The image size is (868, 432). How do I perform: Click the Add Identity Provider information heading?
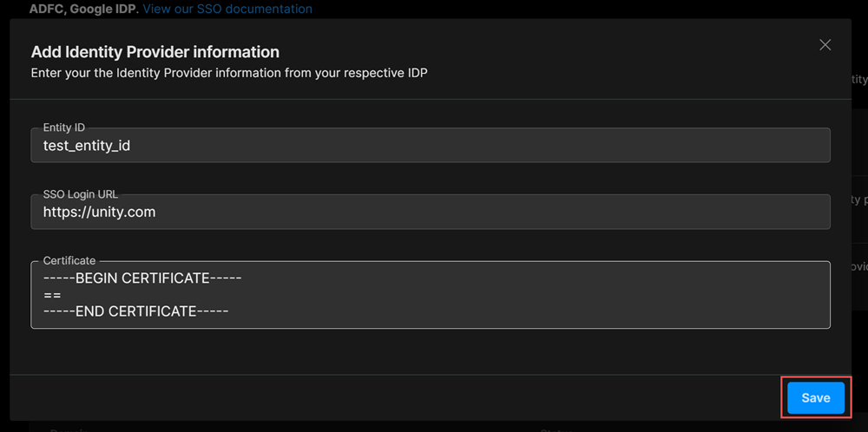click(155, 53)
